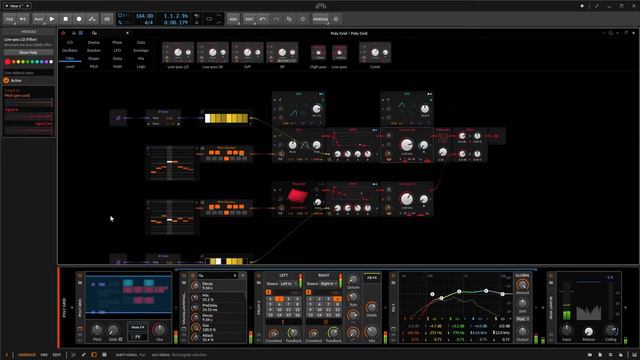Start playback with the Play button
Viewport: 640px width, 360px height.
tap(52, 19)
